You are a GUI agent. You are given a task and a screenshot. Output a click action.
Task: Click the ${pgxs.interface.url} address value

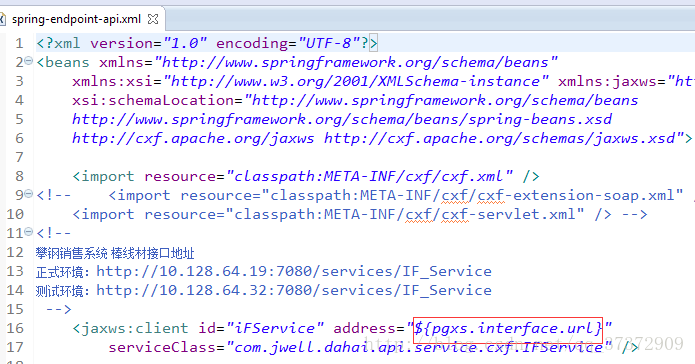pos(508,329)
